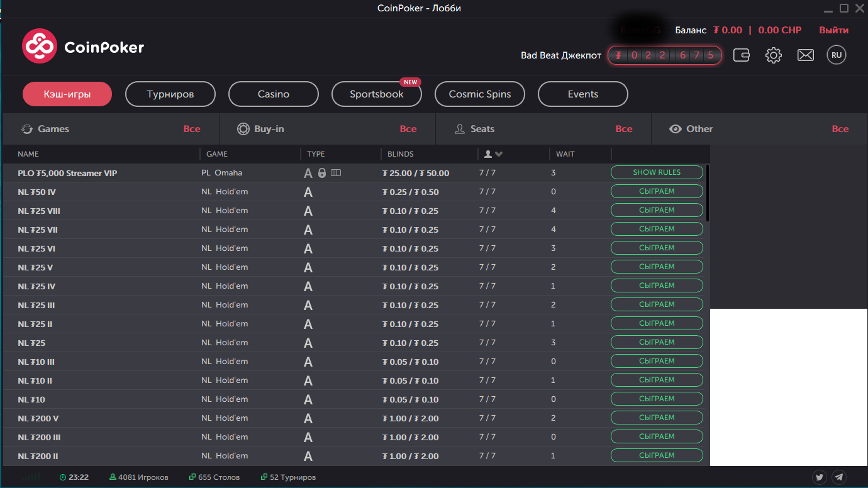Click the tables icon beside 655 Столов

[x=192, y=477]
